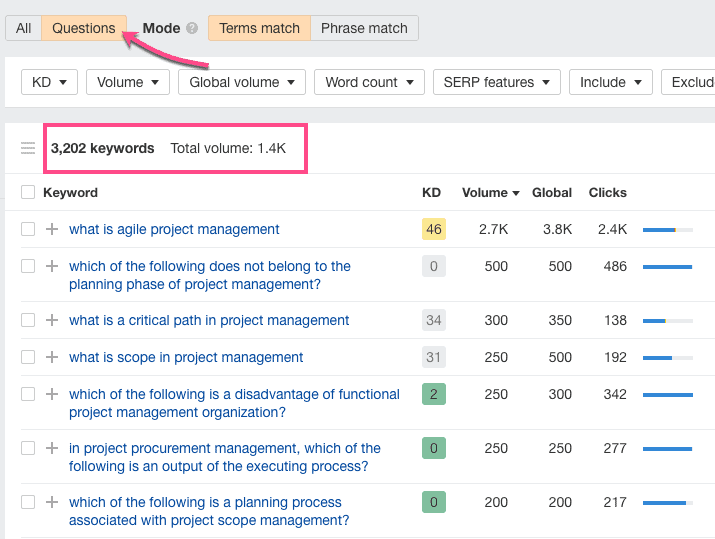Open 'does not belong to the planning phase' keyword link
715x539 pixels.
tap(210, 275)
